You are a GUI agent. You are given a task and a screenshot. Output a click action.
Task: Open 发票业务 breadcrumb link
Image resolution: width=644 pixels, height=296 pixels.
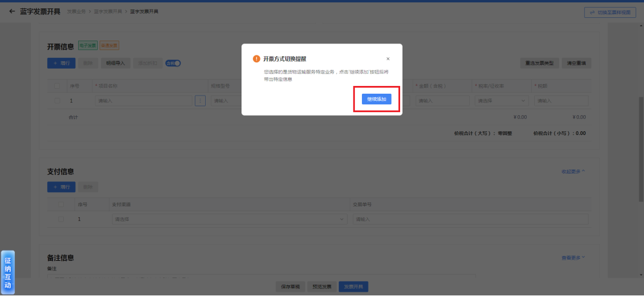click(76, 11)
